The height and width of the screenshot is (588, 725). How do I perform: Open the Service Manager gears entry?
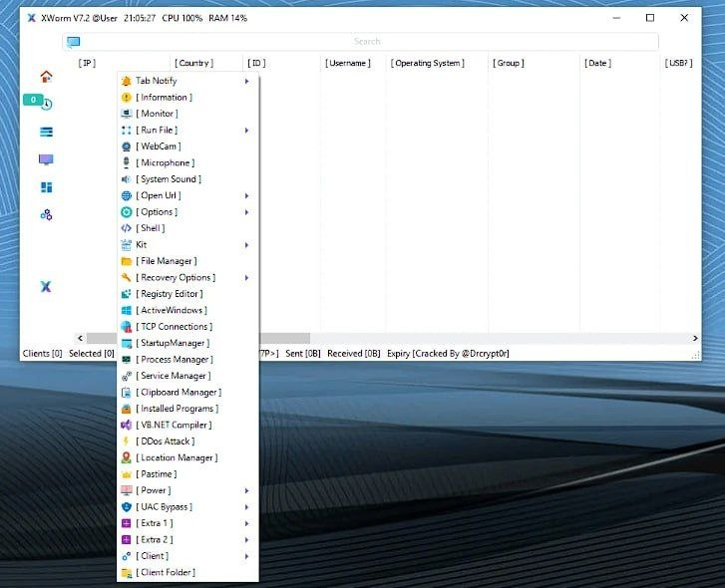(x=187, y=376)
